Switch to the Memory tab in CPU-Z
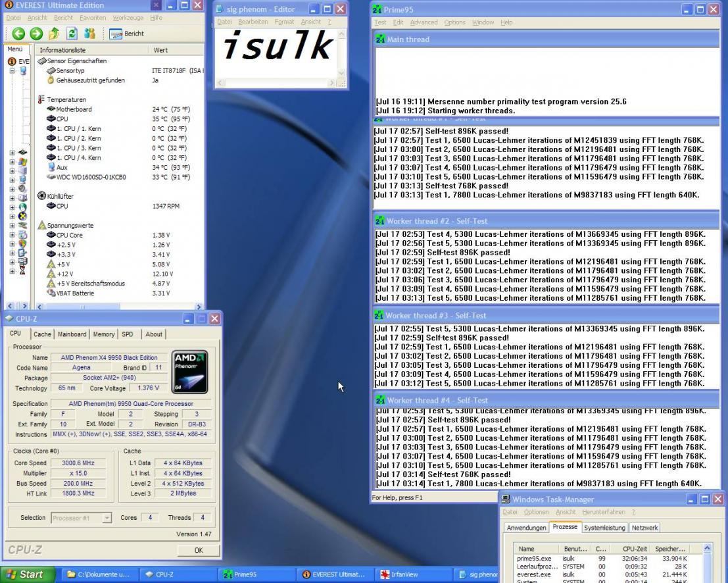The height and width of the screenshot is (583, 728). pos(103,334)
